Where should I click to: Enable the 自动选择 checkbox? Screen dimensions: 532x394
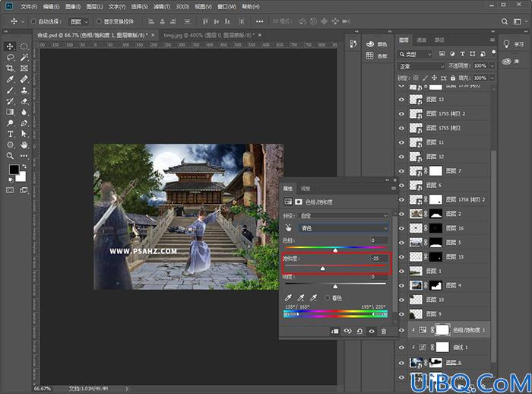click(33, 21)
